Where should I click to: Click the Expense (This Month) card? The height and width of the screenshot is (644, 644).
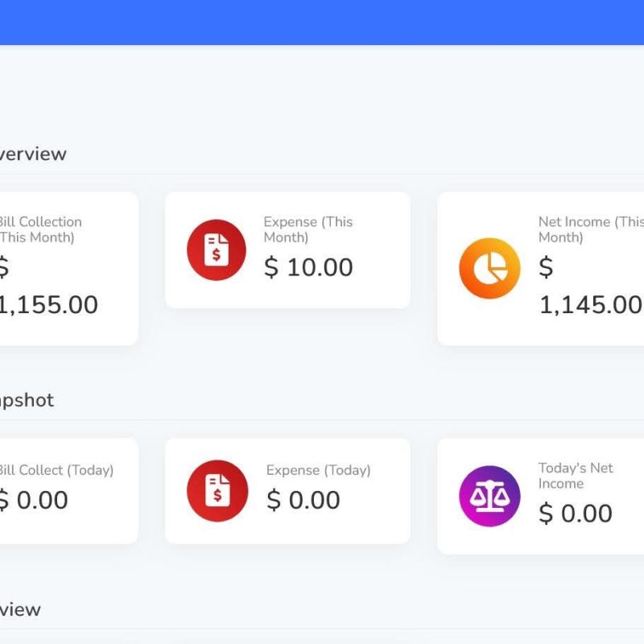(x=287, y=250)
